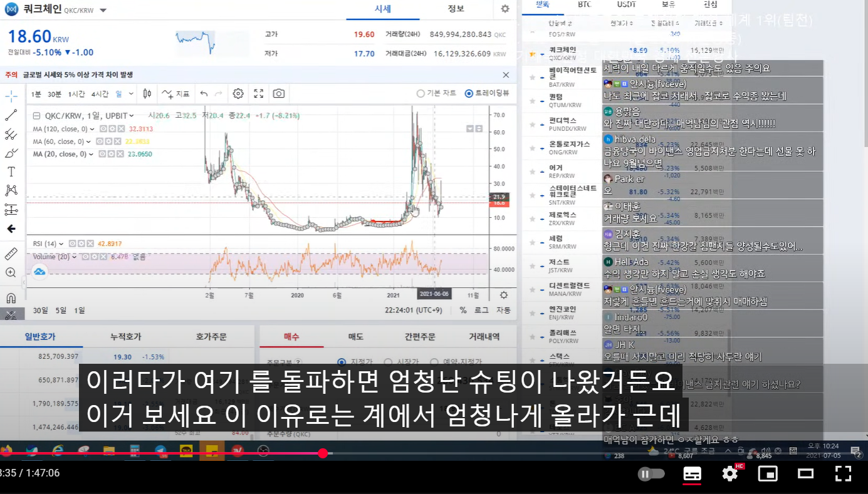Viewport: 868px width, 494px height.
Task: Select the trend line drawing tool
Action: pos(11,115)
